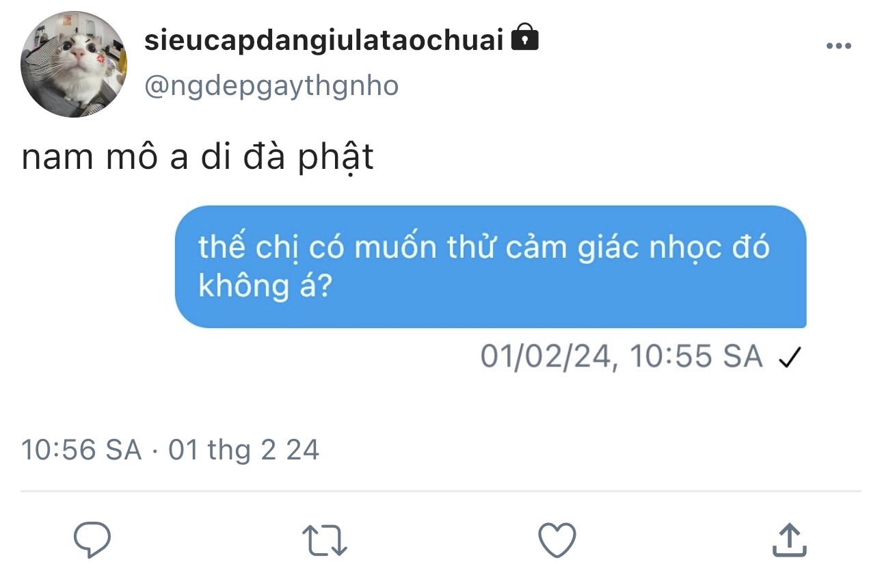Screen dimensions: 882x588
Task: Open the sieucapdangiulataochuai display name
Action: (x=324, y=40)
